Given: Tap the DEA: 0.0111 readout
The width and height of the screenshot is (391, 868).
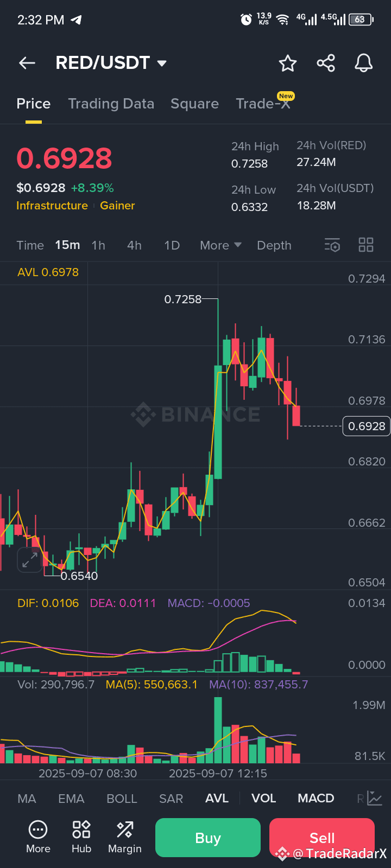Looking at the screenshot, I should [123, 603].
